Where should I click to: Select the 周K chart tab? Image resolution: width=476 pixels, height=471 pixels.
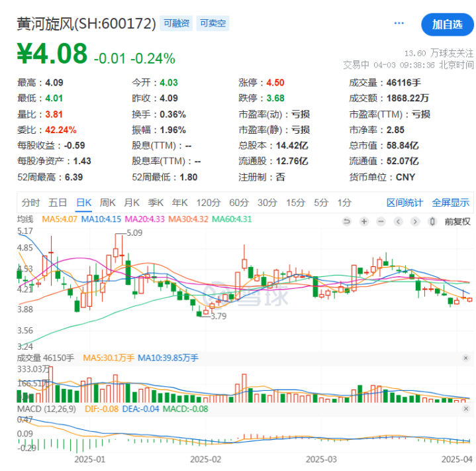(108, 203)
